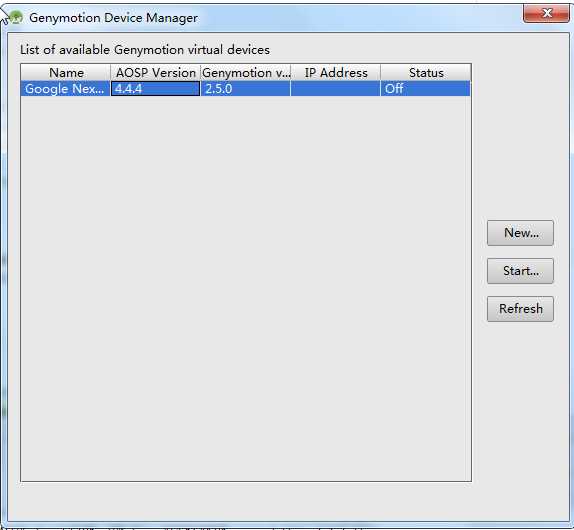Click the Genymotion title bar icon
This screenshot has height=530, width=574.
coord(15,17)
